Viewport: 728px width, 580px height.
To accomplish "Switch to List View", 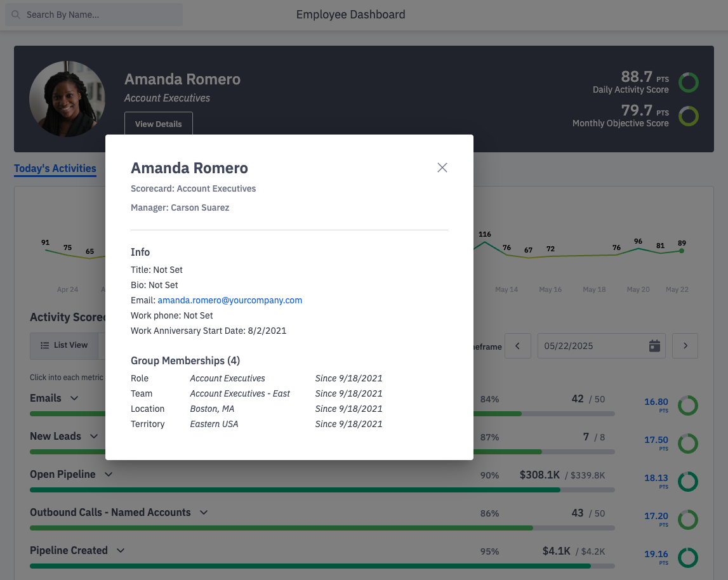I will click(x=64, y=345).
